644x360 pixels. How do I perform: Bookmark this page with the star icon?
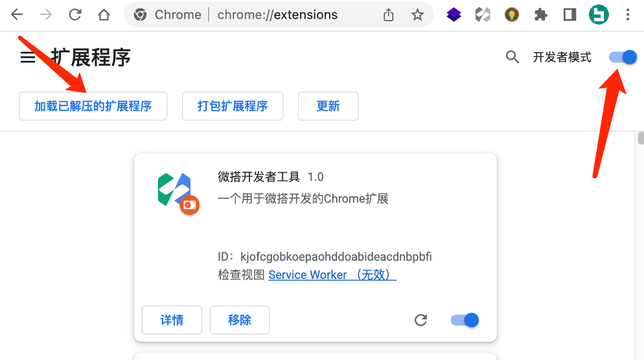pos(417,15)
